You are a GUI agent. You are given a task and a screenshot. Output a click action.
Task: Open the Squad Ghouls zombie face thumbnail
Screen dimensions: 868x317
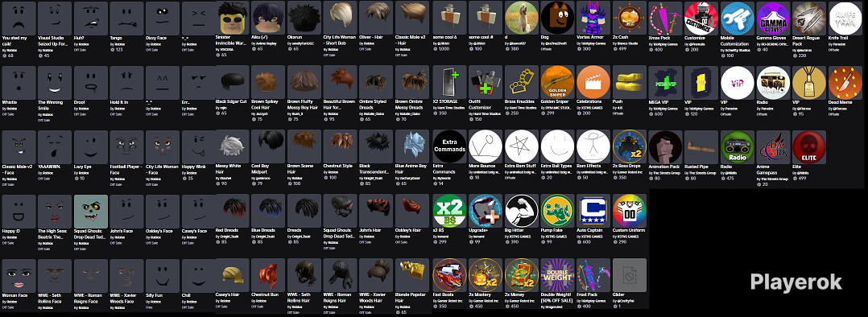pyautogui.click(x=91, y=212)
